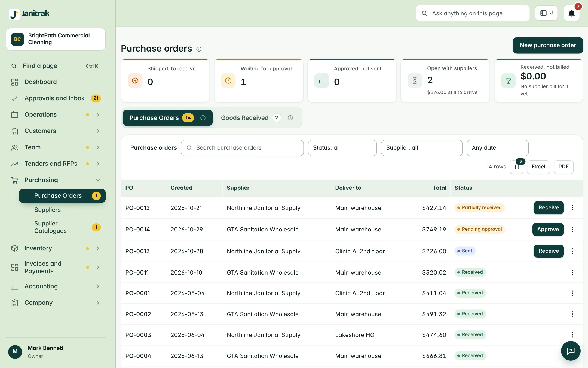Click the Waiting for approval clock icon
The height and width of the screenshot is (368, 588).
coord(228,81)
